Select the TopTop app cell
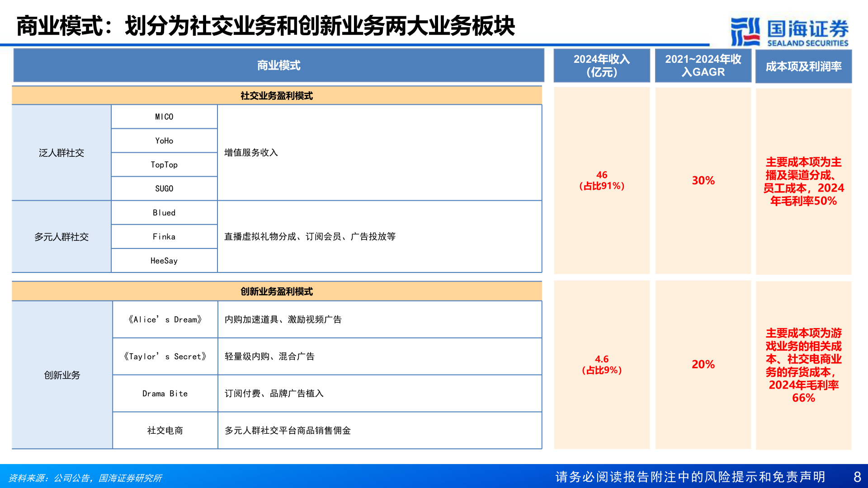Viewport: 868px width, 488px height. click(x=164, y=164)
